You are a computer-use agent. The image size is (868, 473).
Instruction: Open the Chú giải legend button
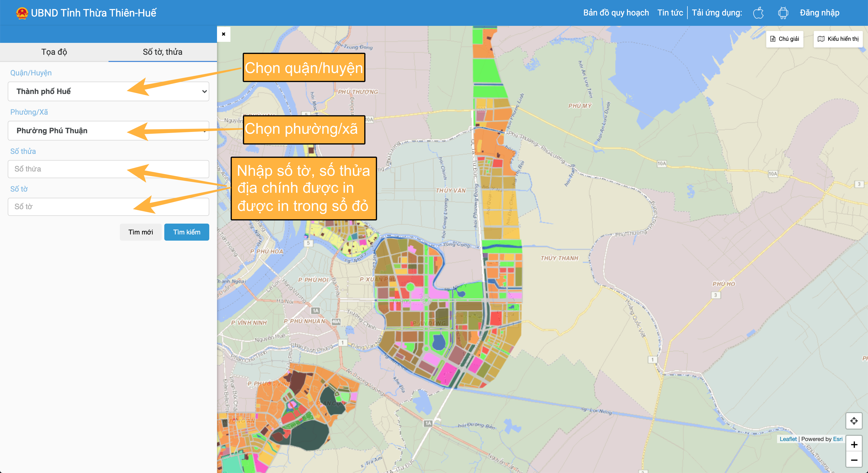[785, 39]
